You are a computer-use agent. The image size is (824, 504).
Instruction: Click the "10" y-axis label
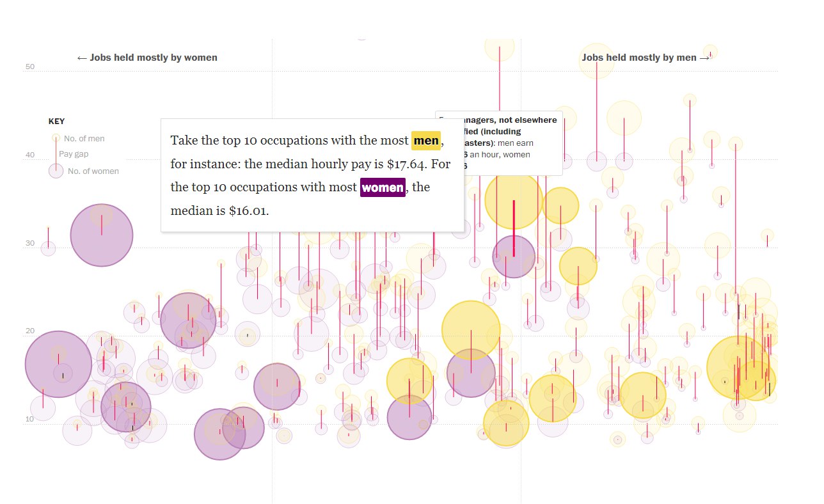29,420
